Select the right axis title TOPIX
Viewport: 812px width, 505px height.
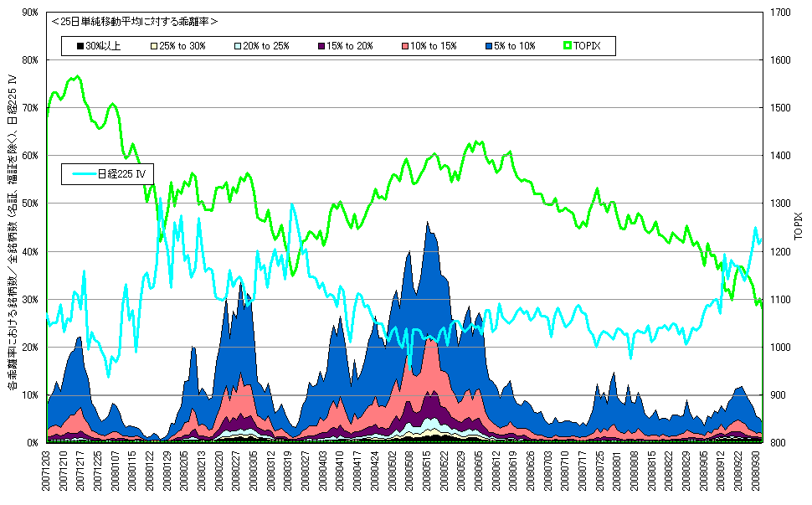(798, 226)
